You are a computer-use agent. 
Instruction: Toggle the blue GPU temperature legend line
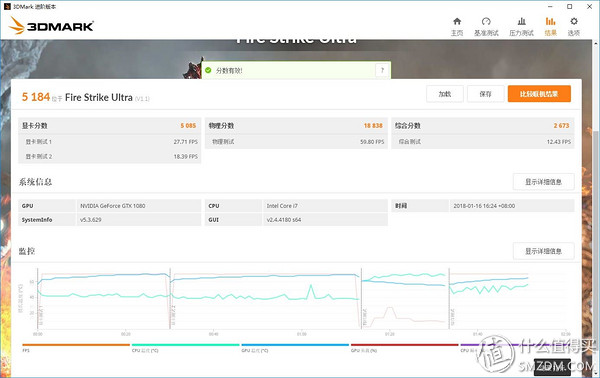click(x=295, y=345)
